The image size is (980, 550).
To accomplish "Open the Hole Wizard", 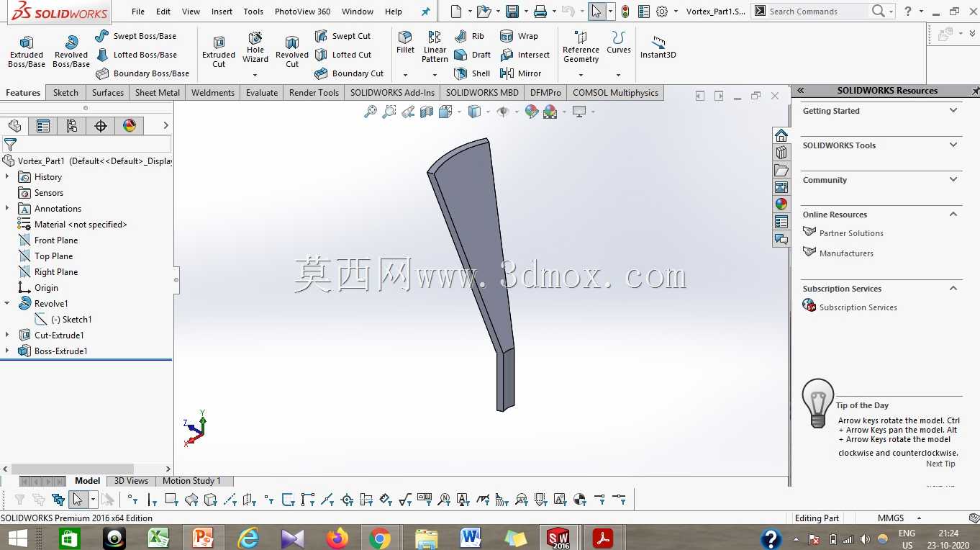I will point(255,47).
